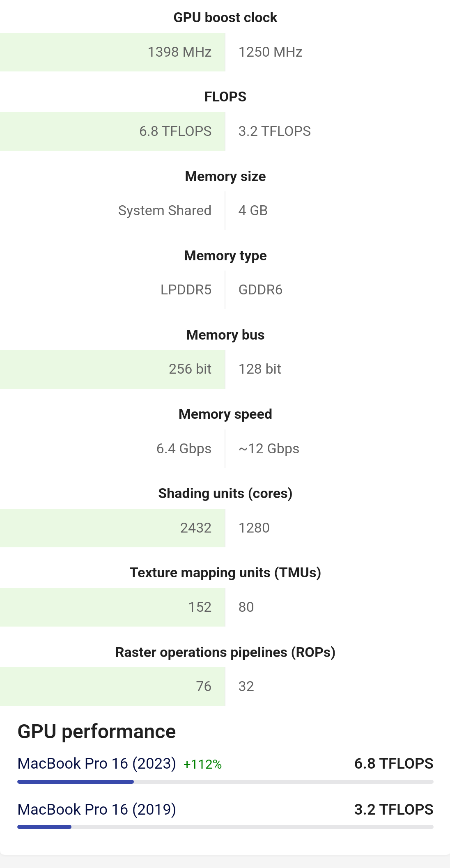
Task: Click the 256 bit memory bus value
Action: 190,369
